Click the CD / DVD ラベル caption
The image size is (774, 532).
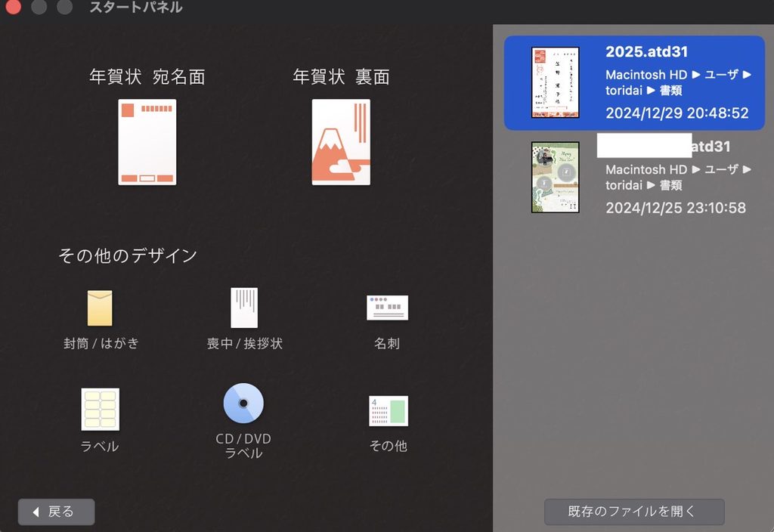(244, 446)
